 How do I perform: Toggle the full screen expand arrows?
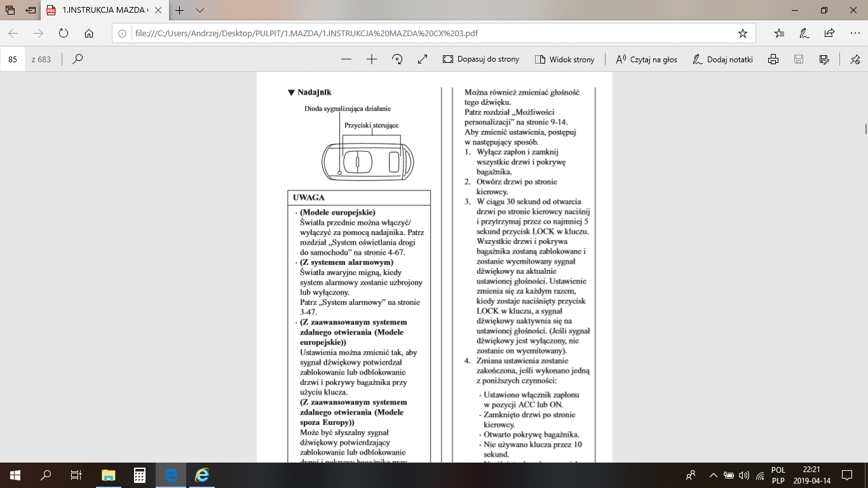tap(423, 59)
